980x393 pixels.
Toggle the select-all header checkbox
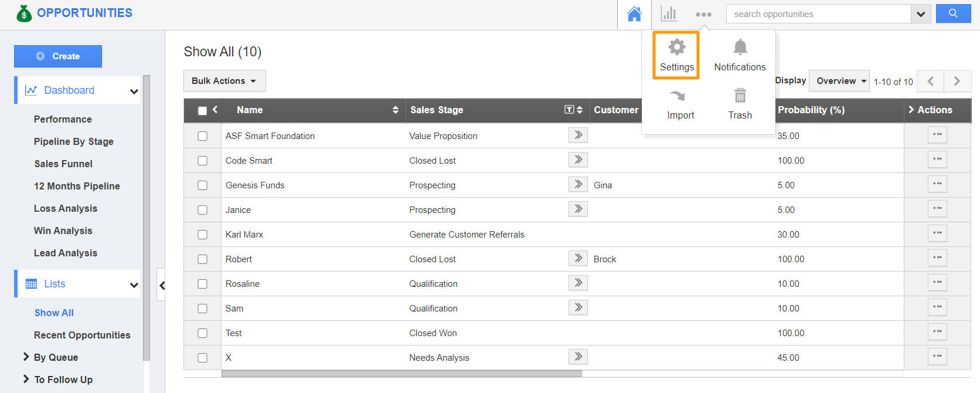[203, 110]
